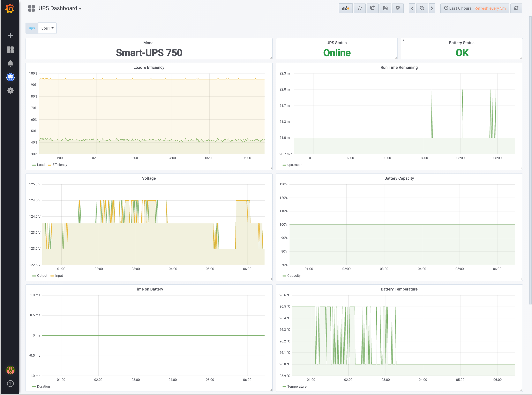Save the dashboard with disk icon
The image size is (532, 395).
point(385,8)
